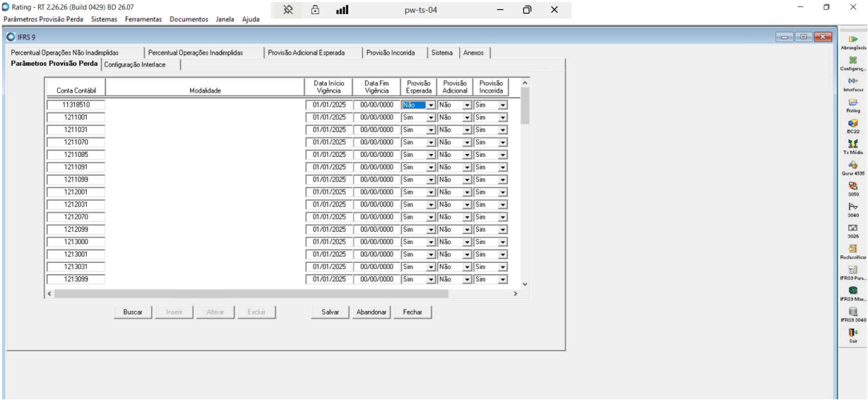Open the Tx Média sidebar icon
868x400 pixels.
[x=853, y=147]
